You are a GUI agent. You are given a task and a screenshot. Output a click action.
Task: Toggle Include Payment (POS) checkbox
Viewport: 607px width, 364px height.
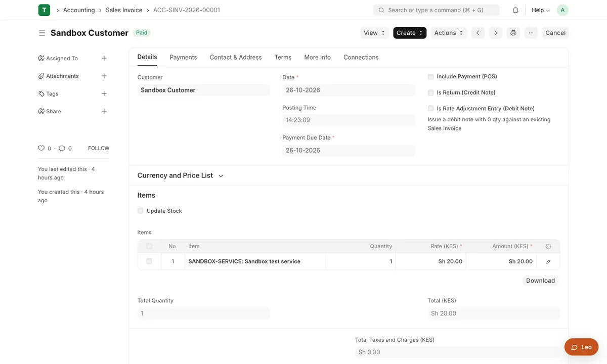tap(431, 76)
